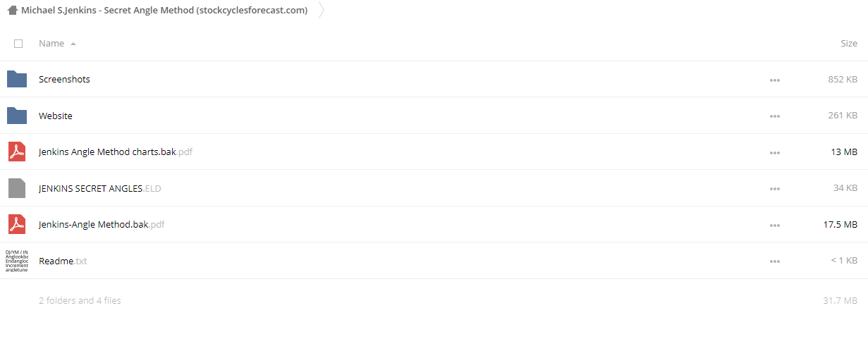The height and width of the screenshot is (339, 868).
Task: Click the sort ascending arrow beside Name
Action: pos(73,44)
